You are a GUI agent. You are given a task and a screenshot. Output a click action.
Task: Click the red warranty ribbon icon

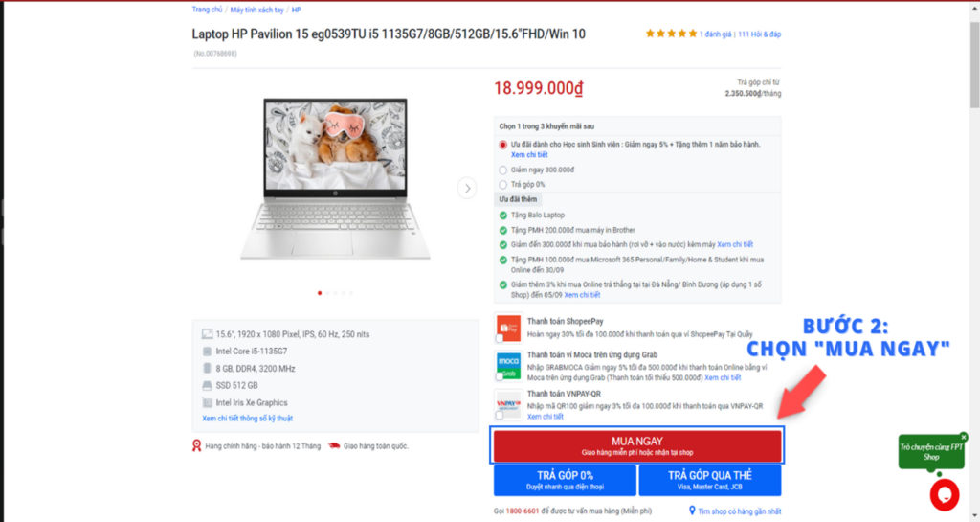197,445
